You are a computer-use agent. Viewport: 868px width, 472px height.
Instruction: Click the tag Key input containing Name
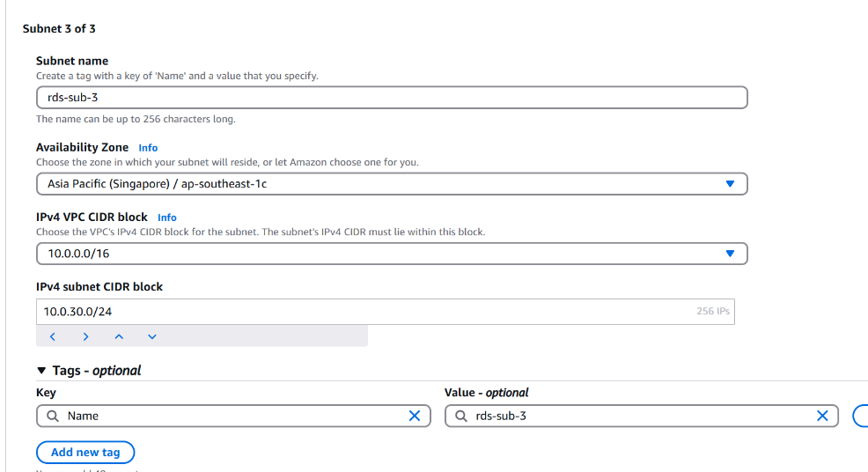[x=233, y=416]
